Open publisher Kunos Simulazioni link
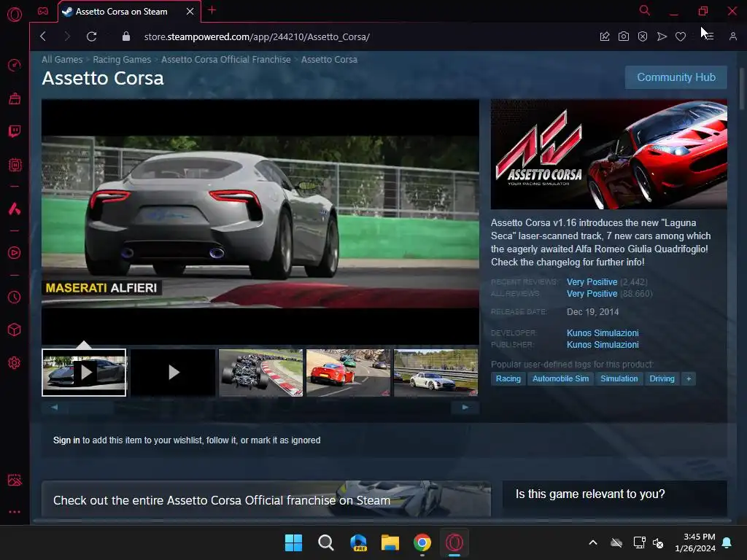 pyautogui.click(x=603, y=345)
